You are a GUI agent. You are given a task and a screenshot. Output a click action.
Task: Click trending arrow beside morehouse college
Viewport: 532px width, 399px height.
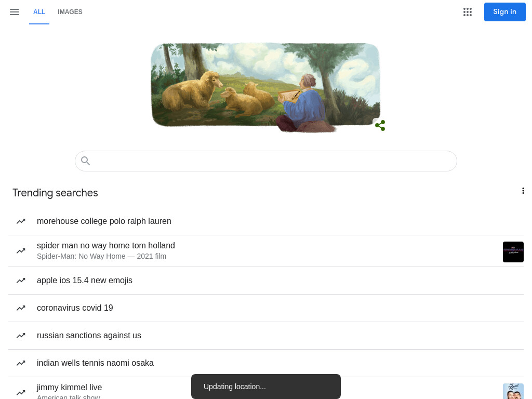[21, 221]
